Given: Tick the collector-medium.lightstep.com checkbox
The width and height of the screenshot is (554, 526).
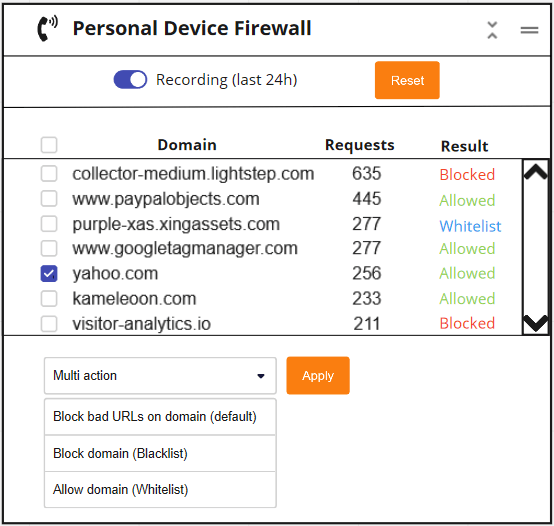Looking at the screenshot, I should [49, 173].
